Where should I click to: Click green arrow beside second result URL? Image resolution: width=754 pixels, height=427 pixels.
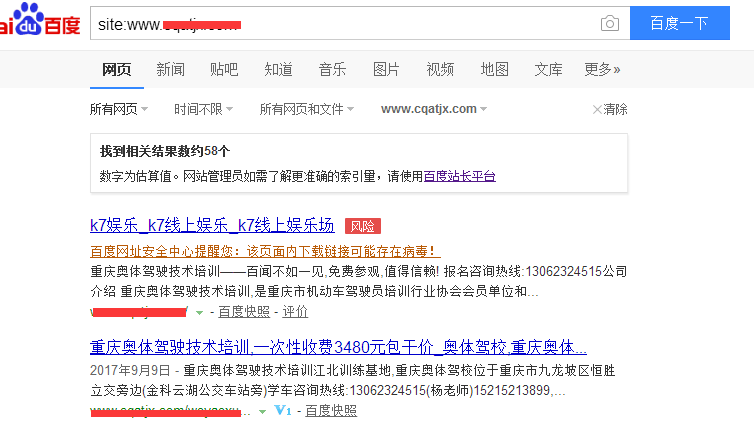(x=262, y=411)
